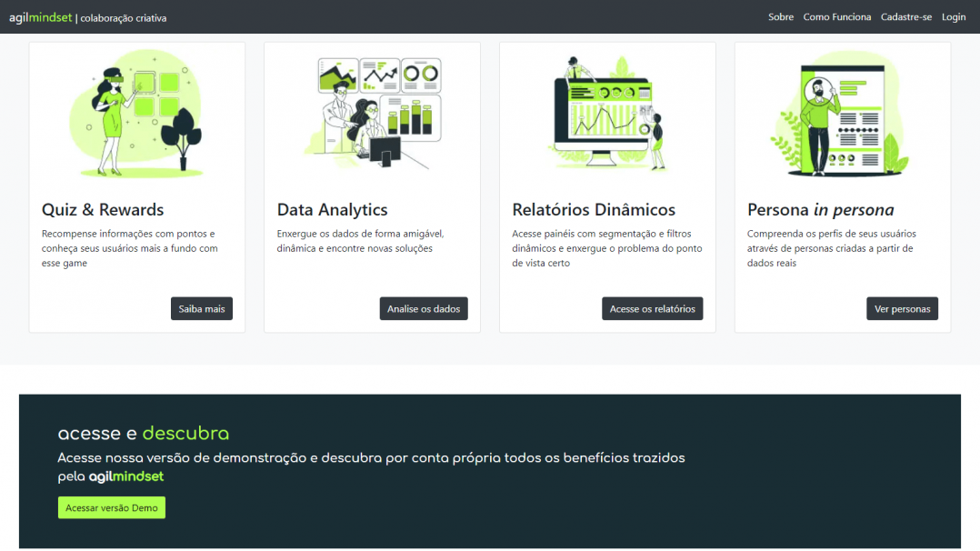Image resolution: width=980 pixels, height=551 pixels.
Task: Click the Data Analytics card title
Action: pos(332,209)
